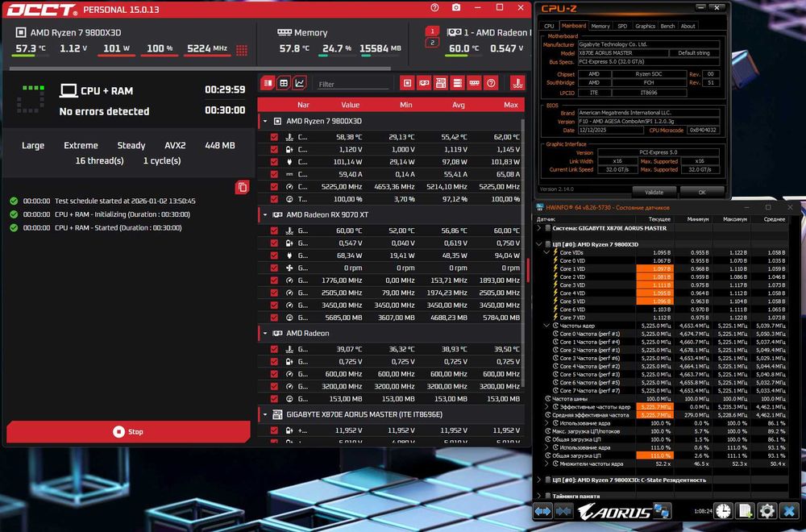The width and height of the screenshot is (806, 532).
Task: Switch sensors to split list view
Action: (x=268, y=83)
